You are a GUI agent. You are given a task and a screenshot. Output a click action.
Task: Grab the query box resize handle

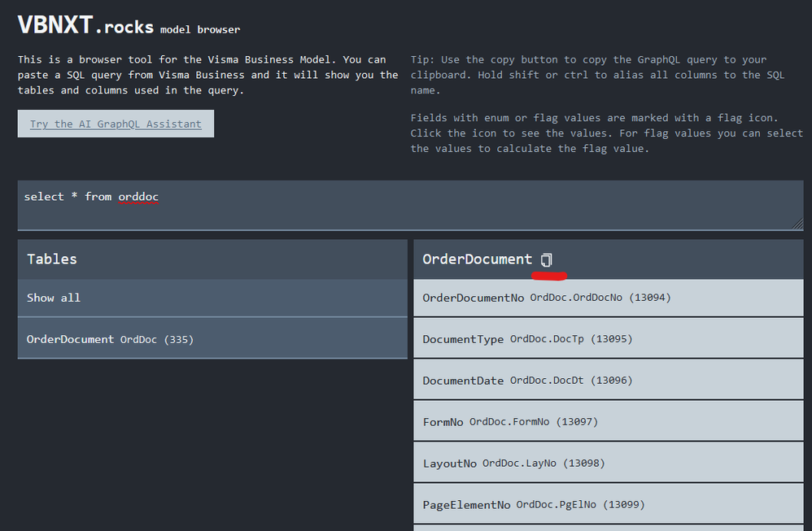[x=798, y=224]
